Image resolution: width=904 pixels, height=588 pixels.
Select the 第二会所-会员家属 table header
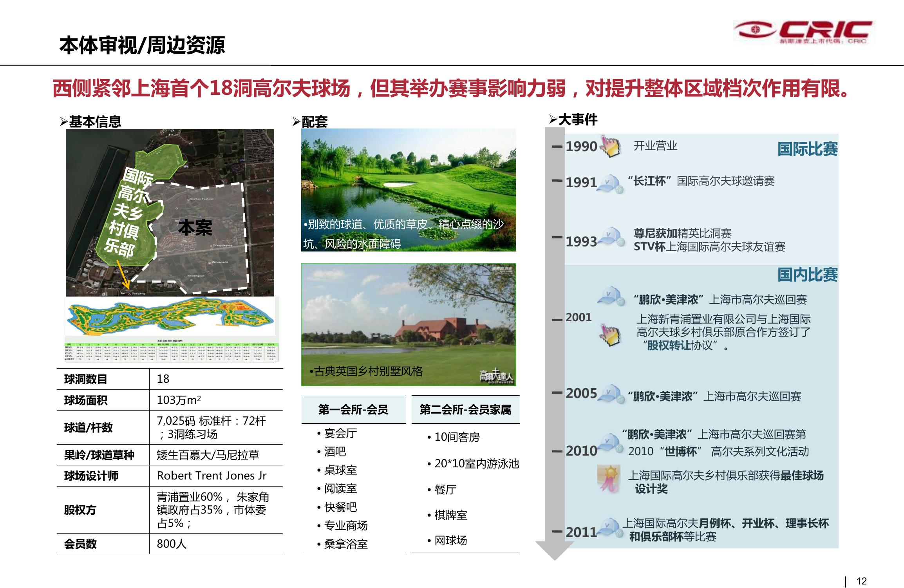click(465, 410)
